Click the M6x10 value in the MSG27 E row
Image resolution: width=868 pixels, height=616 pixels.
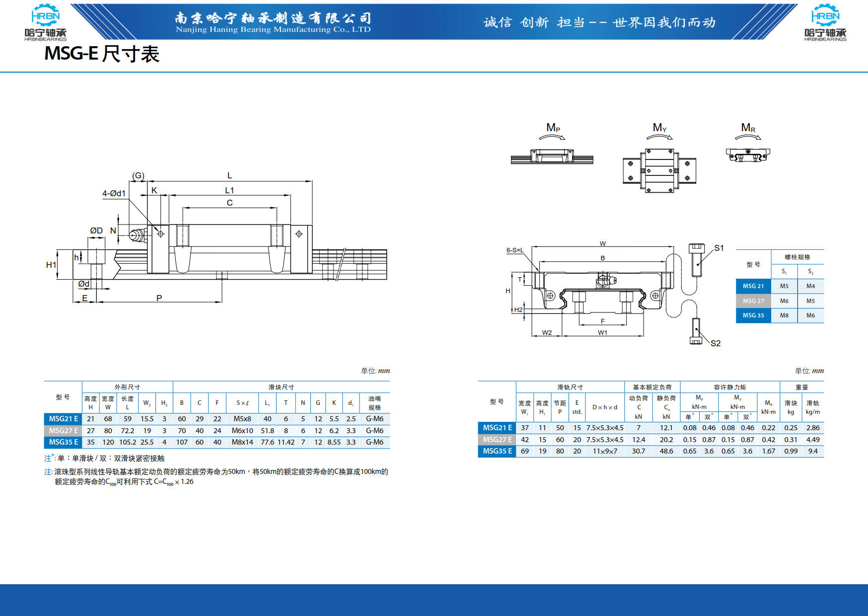[242, 431]
